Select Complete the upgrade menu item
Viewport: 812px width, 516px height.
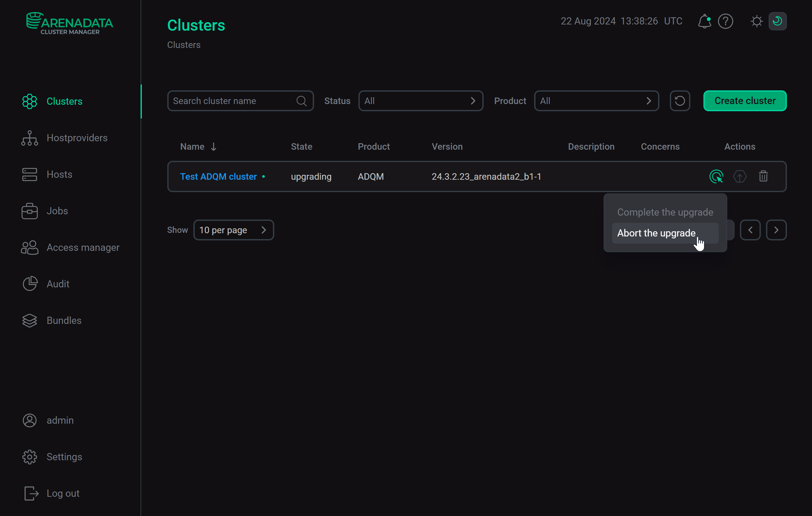point(665,212)
